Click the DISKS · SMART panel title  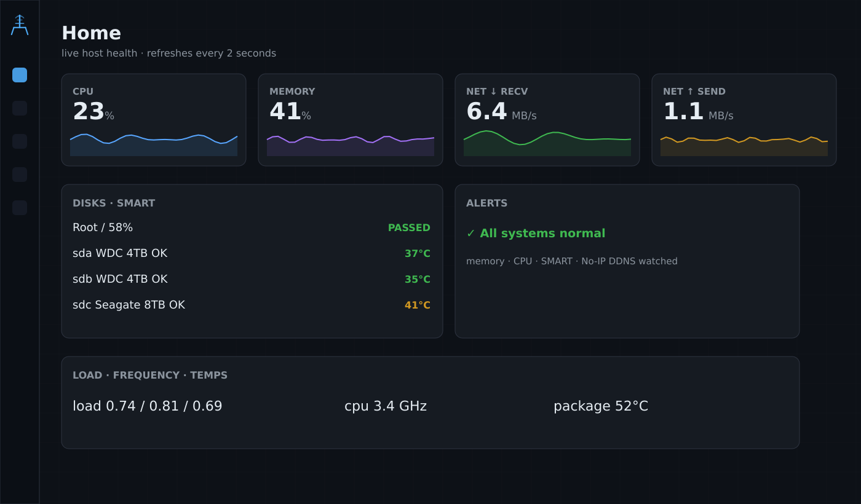tap(114, 203)
